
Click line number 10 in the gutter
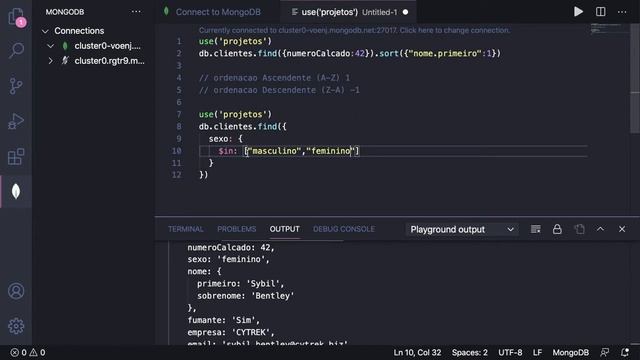click(x=176, y=151)
